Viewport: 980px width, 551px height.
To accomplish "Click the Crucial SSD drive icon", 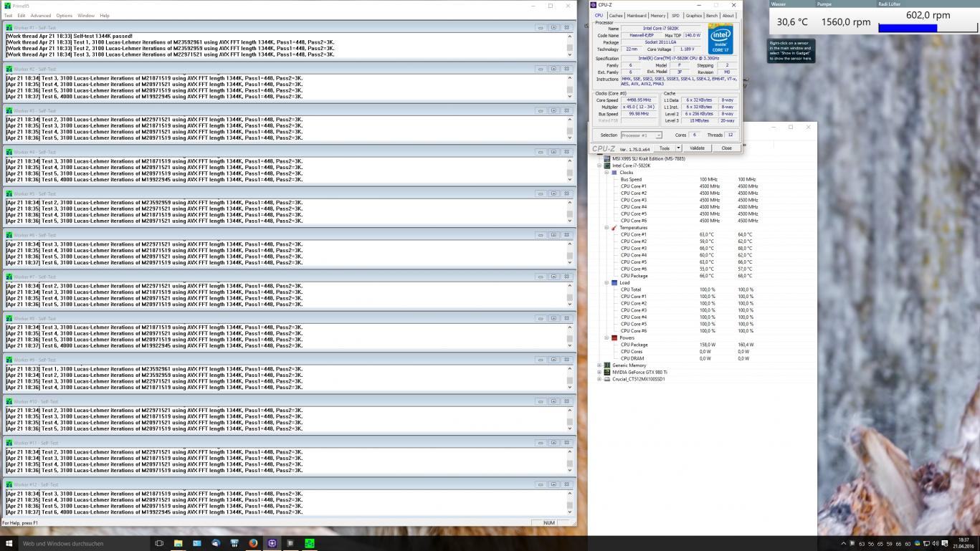I will coord(607,379).
